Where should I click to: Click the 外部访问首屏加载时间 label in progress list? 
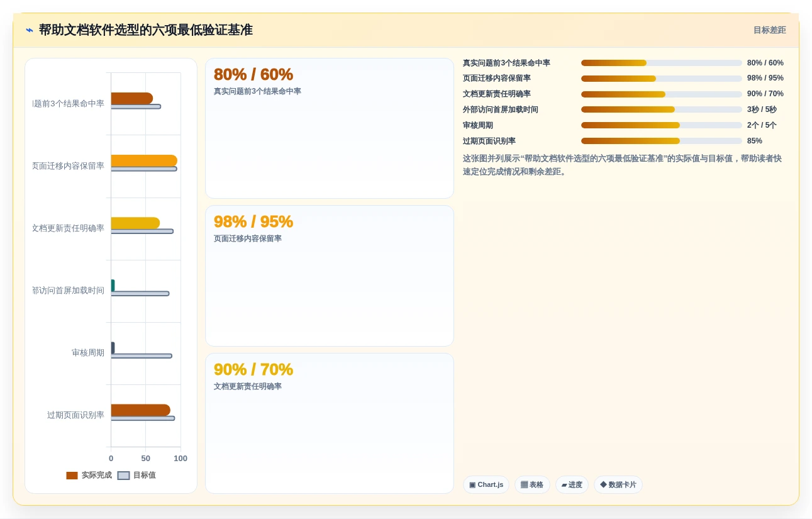(x=501, y=109)
